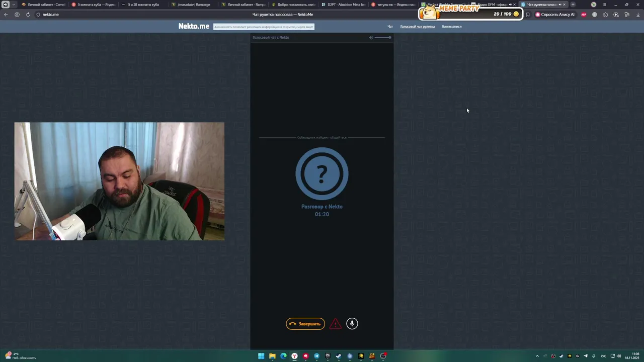Click the red warning report icon
Image resolution: width=644 pixels, height=362 pixels.
coord(335,324)
